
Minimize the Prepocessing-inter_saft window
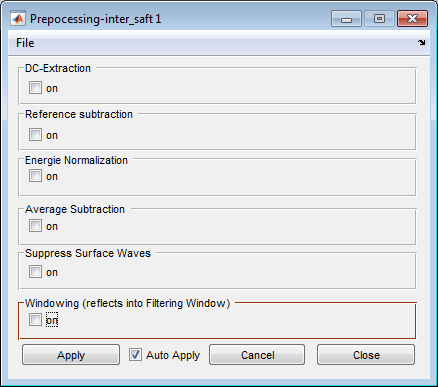346,19
